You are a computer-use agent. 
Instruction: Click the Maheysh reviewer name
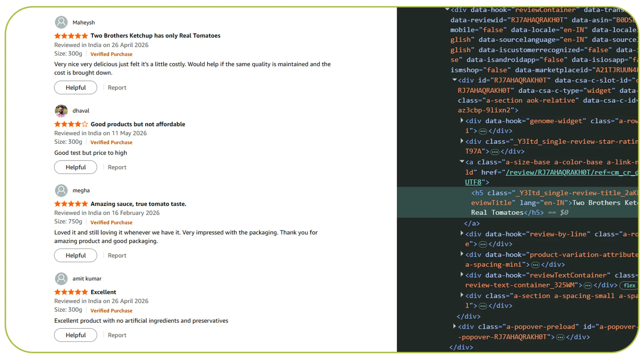[84, 23]
